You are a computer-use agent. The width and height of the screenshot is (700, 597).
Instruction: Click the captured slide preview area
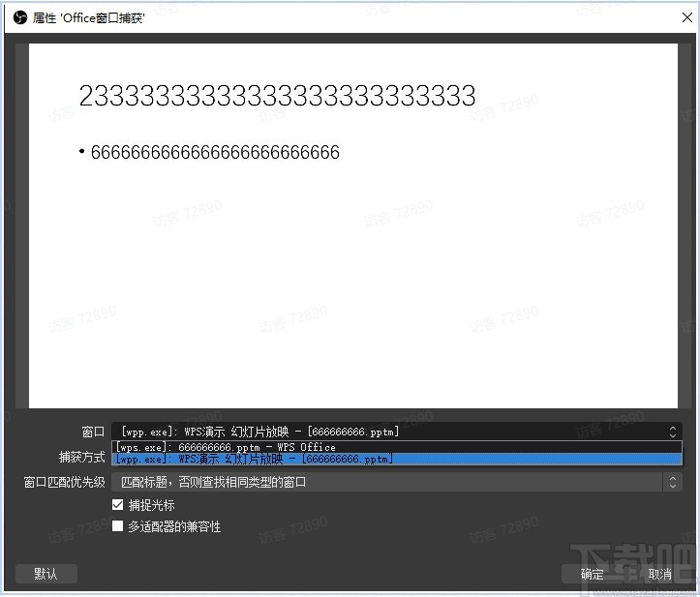[x=353, y=225]
